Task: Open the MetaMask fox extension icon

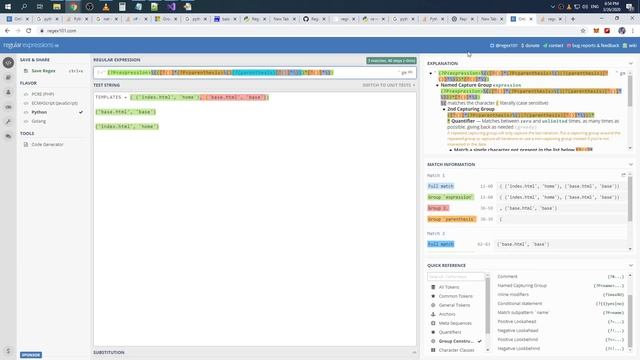Action: pyautogui.click(x=596, y=31)
